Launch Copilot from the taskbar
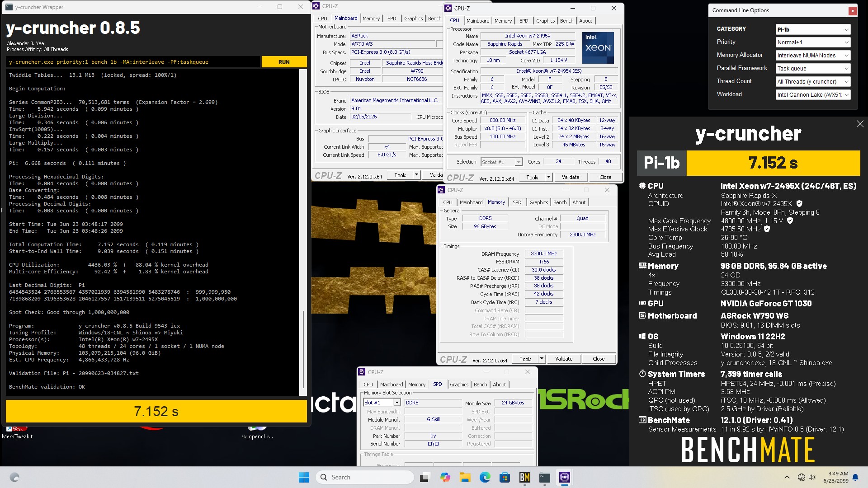 445,477
